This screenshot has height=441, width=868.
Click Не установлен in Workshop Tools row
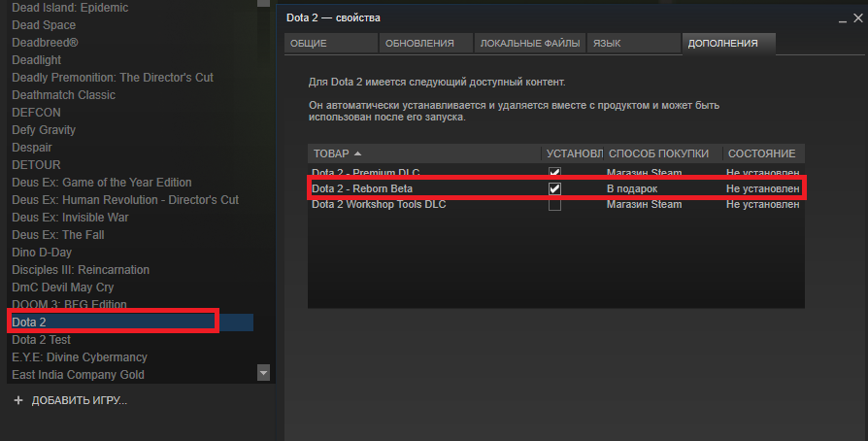tap(763, 204)
